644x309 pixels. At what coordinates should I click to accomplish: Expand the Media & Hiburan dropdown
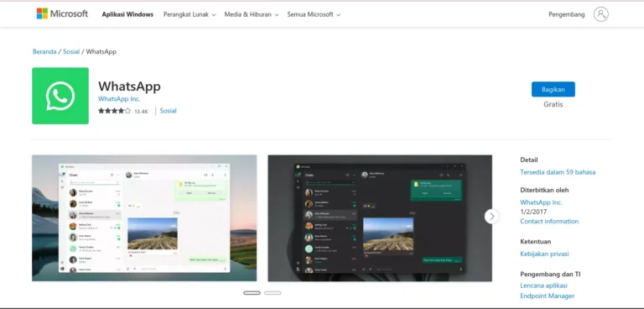point(252,14)
